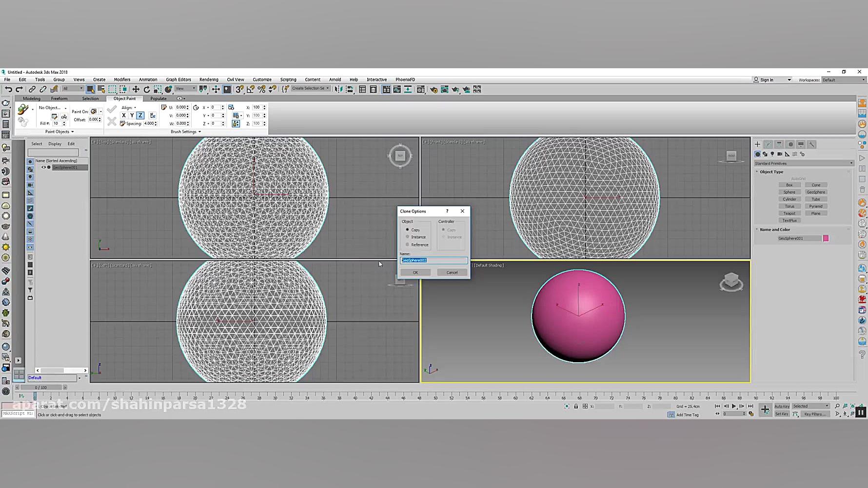Select the Copy radio option under Object

pyautogui.click(x=408, y=230)
